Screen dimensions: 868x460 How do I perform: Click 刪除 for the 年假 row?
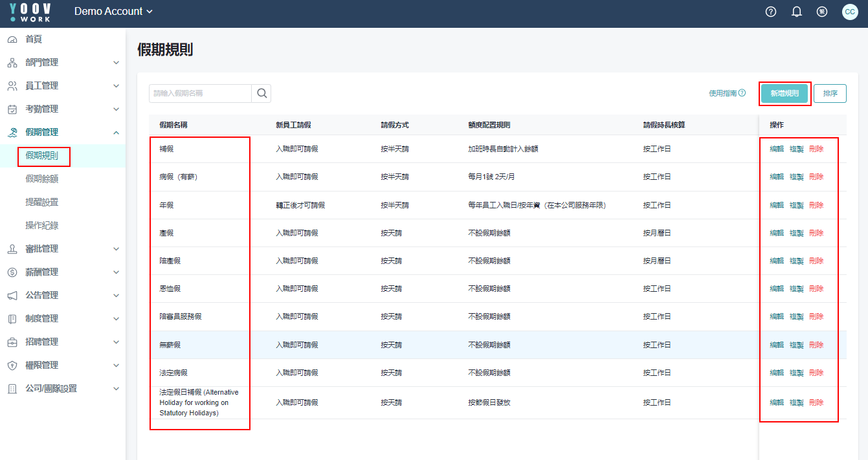pos(816,205)
